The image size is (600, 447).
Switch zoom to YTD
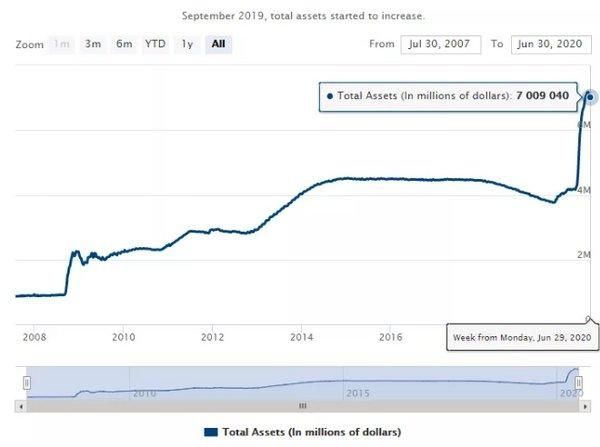coord(155,44)
